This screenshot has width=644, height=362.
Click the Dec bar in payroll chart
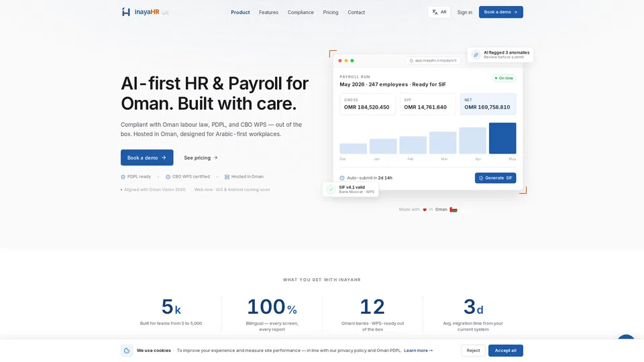pyautogui.click(x=354, y=149)
